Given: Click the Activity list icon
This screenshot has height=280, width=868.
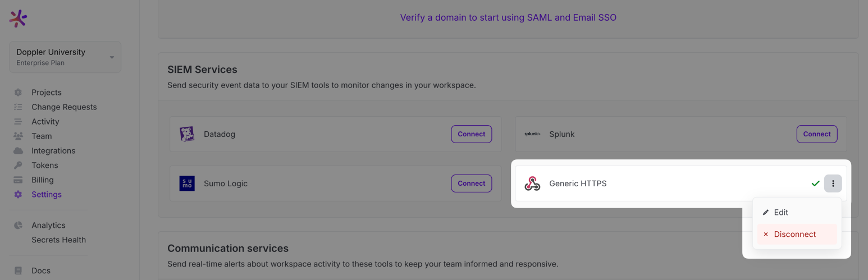Looking at the screenshot, I should [18, 122].
